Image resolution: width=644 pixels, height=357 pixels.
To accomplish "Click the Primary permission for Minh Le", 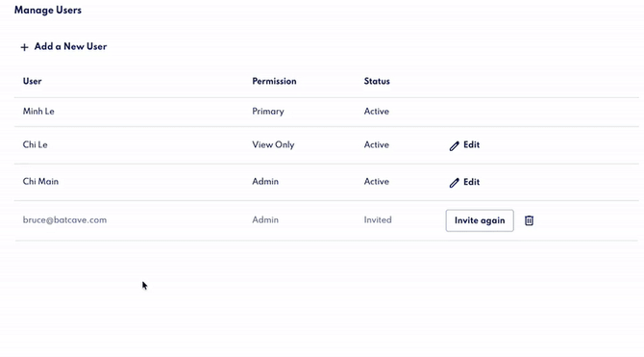I will 268,112.
